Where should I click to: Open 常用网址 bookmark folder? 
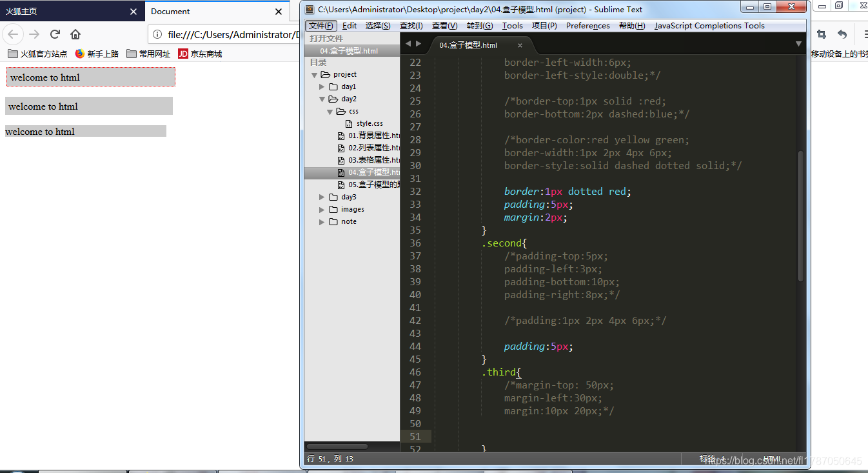click(148, 54)
